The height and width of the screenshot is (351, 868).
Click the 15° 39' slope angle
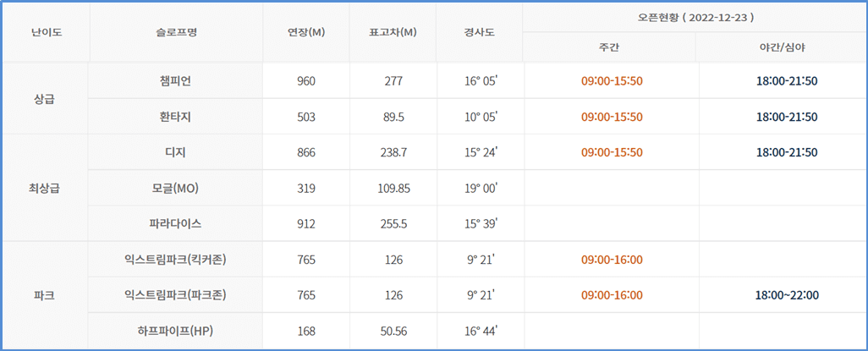click(x=481, y=223)
